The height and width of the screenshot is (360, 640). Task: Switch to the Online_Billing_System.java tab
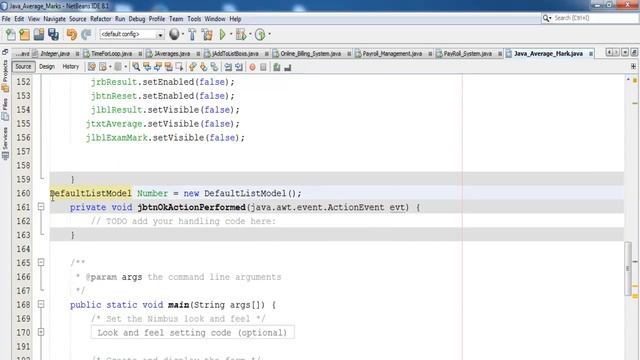[311, 53]
